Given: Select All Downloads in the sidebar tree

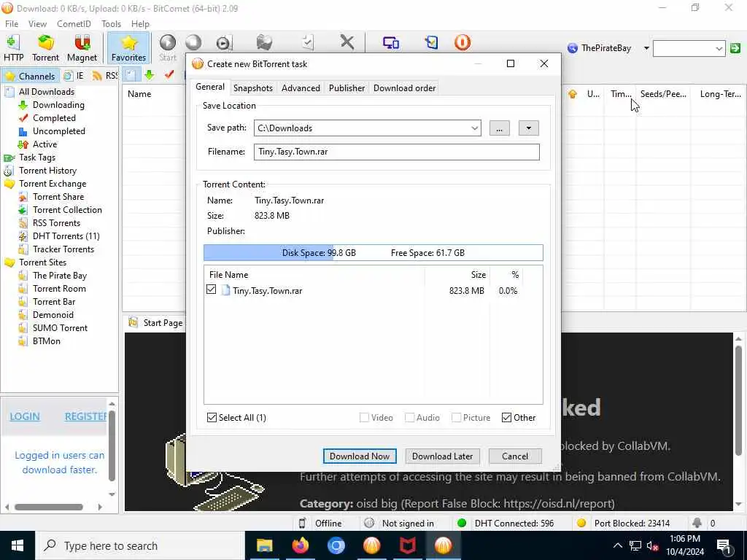Looking at the screenshot, I should pos(47,92).
